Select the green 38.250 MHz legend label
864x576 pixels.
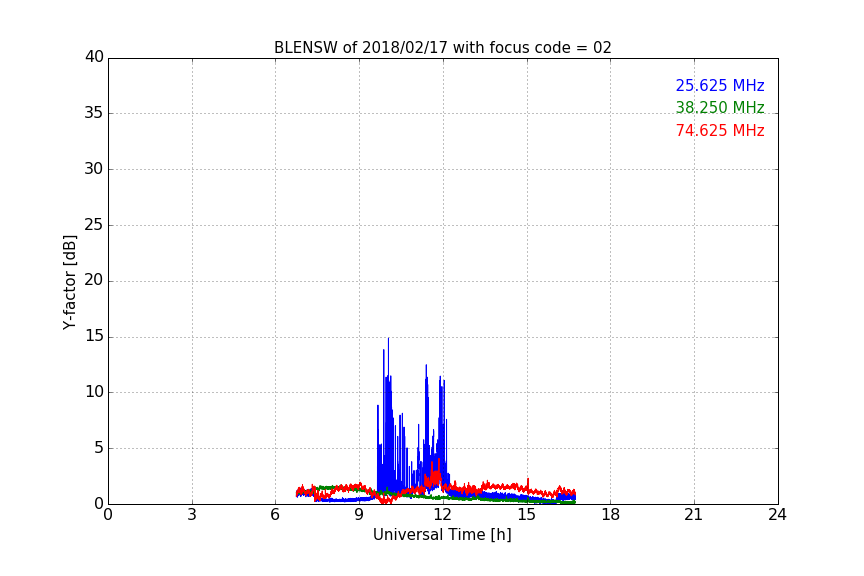720,107
